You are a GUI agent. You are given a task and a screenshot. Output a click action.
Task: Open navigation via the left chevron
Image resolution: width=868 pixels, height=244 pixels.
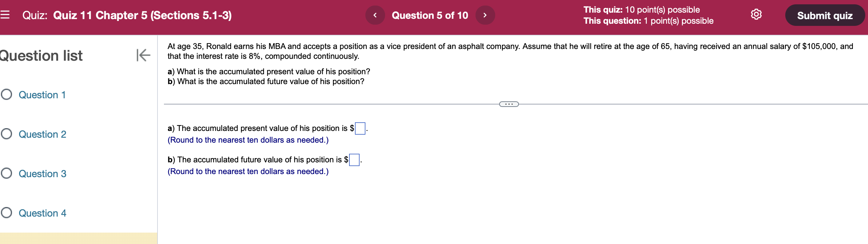[376, 15]
